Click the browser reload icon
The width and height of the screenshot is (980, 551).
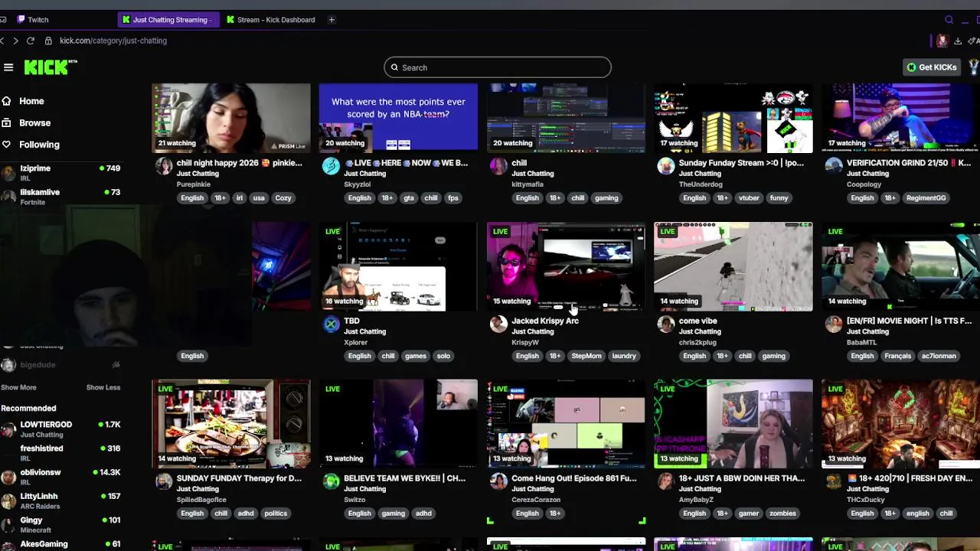coord(31,41)
